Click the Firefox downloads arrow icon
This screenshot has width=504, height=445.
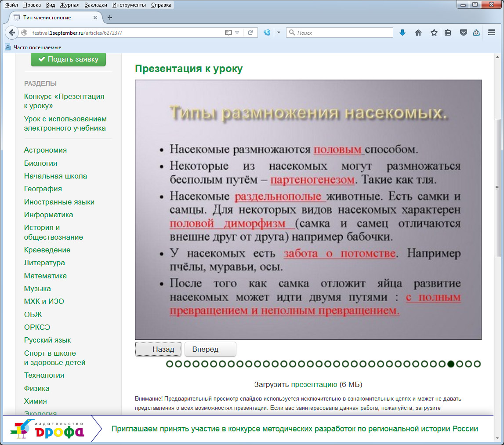tap(402, 33)
